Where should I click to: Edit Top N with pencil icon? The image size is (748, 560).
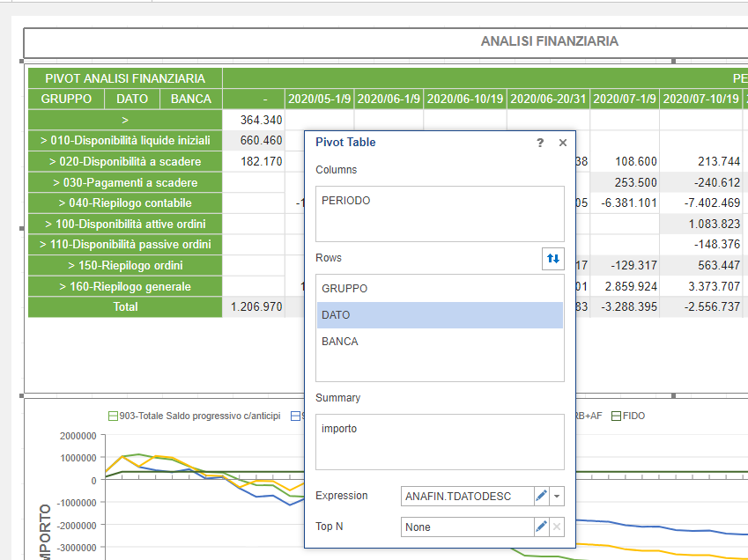click(x=542, y=527)
